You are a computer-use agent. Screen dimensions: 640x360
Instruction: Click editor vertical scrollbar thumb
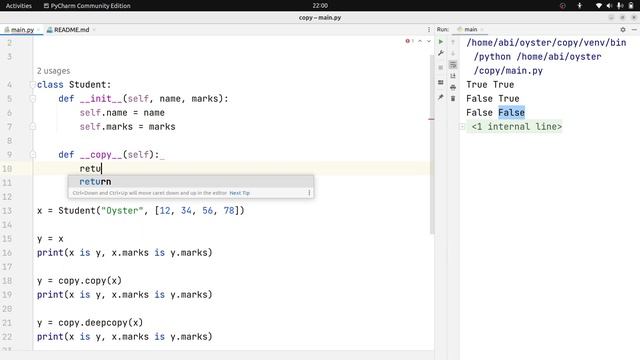[431, 143]
